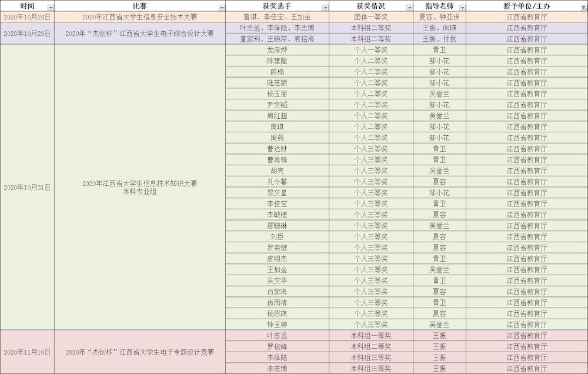The image size is (588, 374).
Task: Open the 授予单位/主办 filter button
Action: click(583, 7)
